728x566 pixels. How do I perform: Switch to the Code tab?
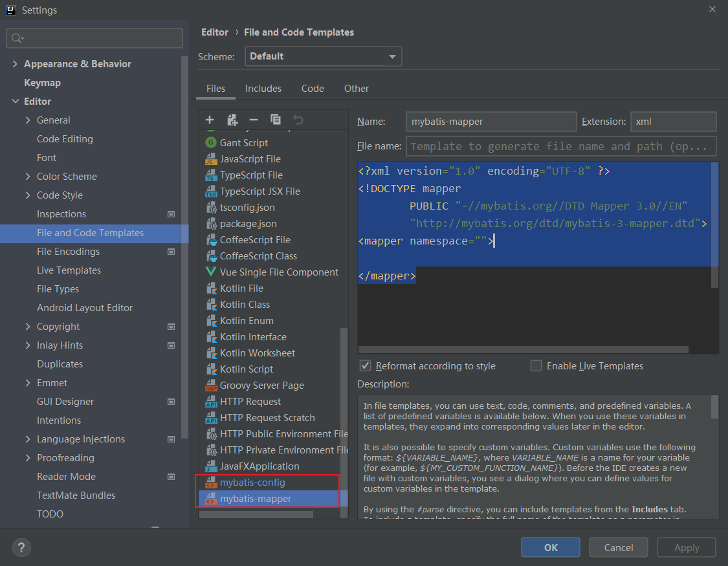click(x=313, y=89)
